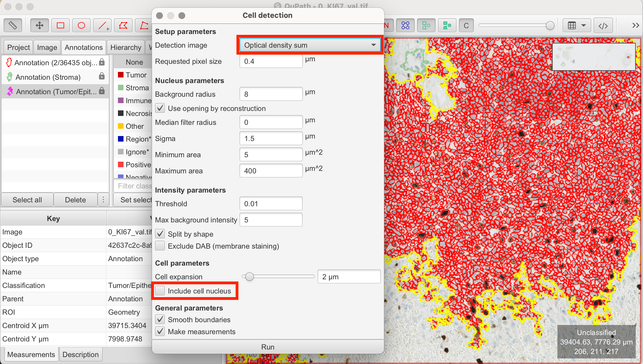Open the Description tab
This screenshot has width=643, height=364.
(x=81, y=354)
